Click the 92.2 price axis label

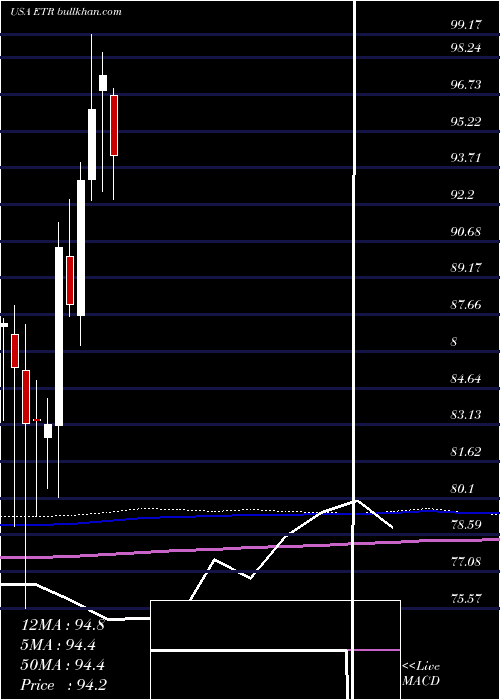(x=462, y=195)
